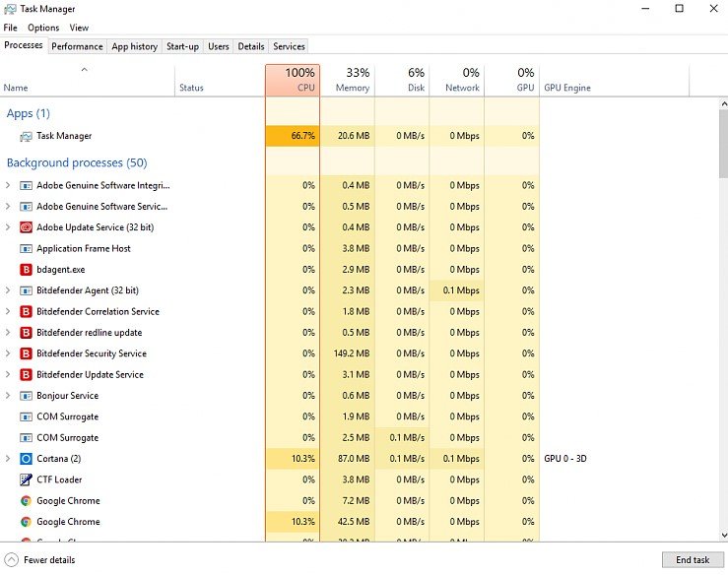Sort by the GPU Engine column header

615,81
